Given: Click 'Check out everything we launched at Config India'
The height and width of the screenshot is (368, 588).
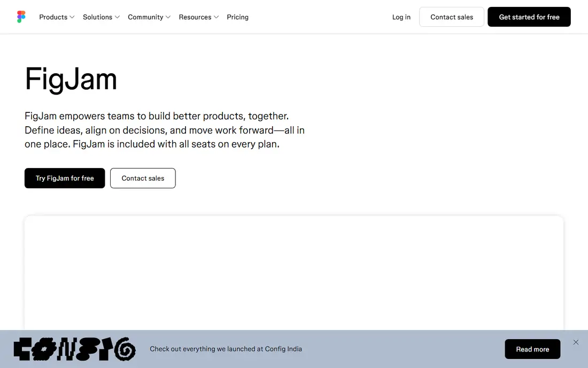Looking at the screenshot, I should pyautogui.click(x=226, y=349).
